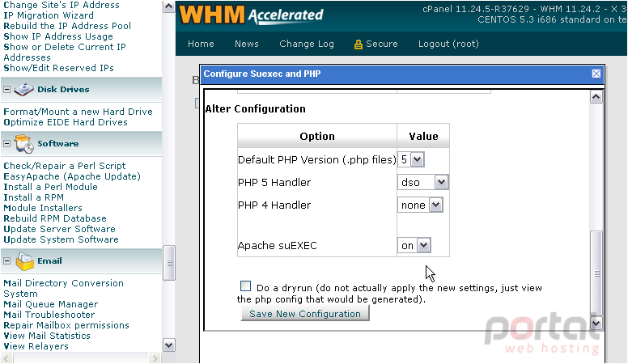Go to Home in the top menu
This screenshot has width=628, height=364.
coord(201,44)
